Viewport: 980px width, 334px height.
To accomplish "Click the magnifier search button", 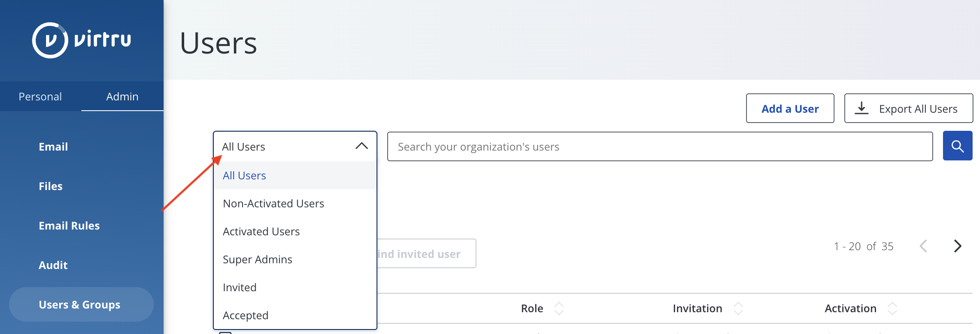I will pos(957,146).
